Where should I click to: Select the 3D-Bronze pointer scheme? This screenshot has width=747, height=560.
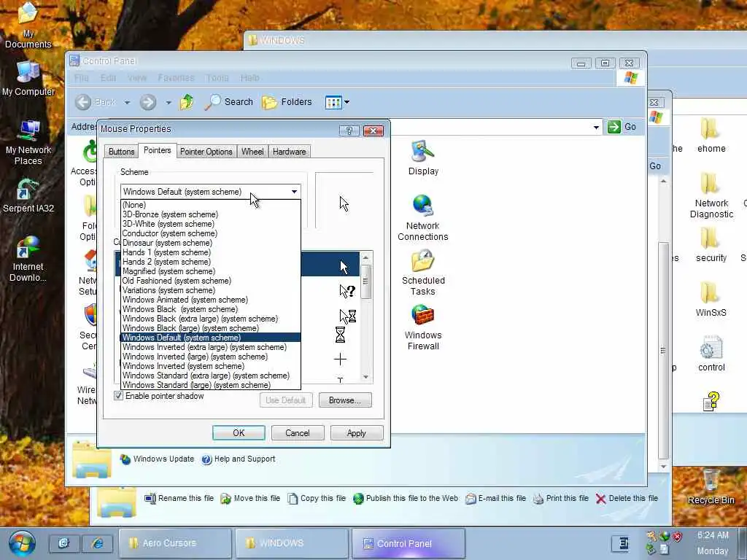pos(211,214)
